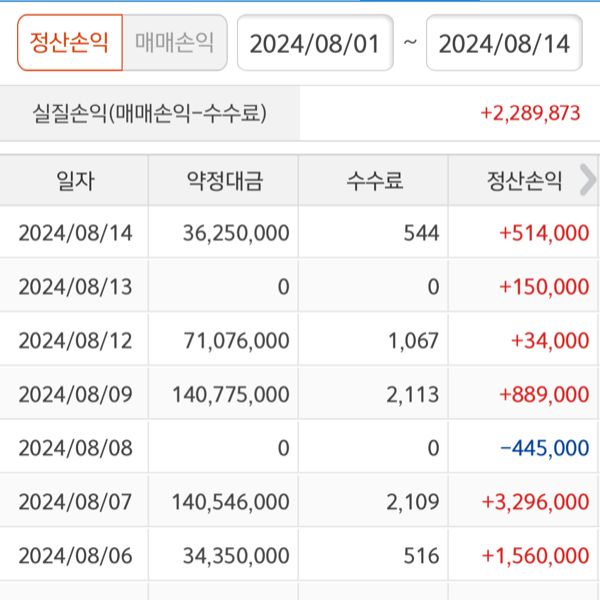Click the +2,289,873 total profit value
This screenshot has width=600, height=600.
530,113
